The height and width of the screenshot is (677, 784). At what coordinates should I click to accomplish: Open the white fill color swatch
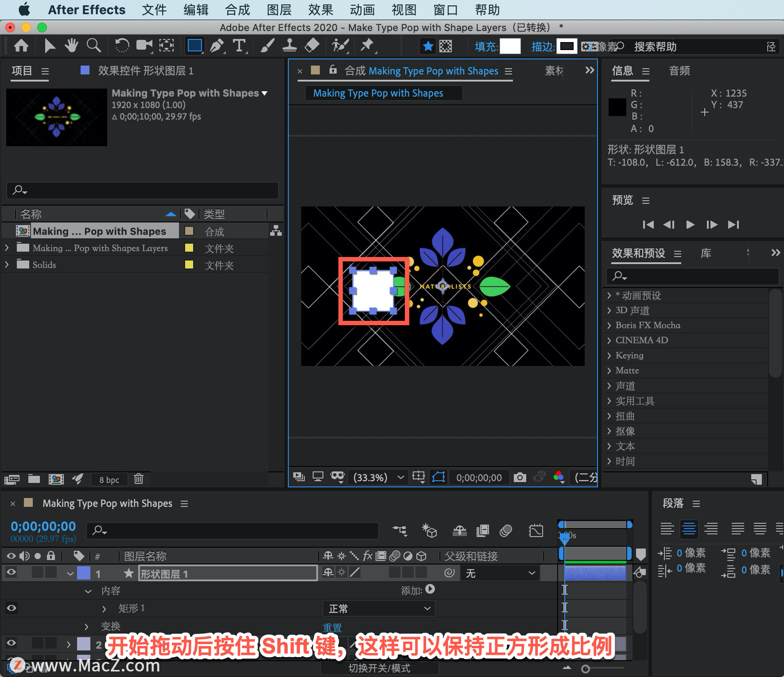510,46
